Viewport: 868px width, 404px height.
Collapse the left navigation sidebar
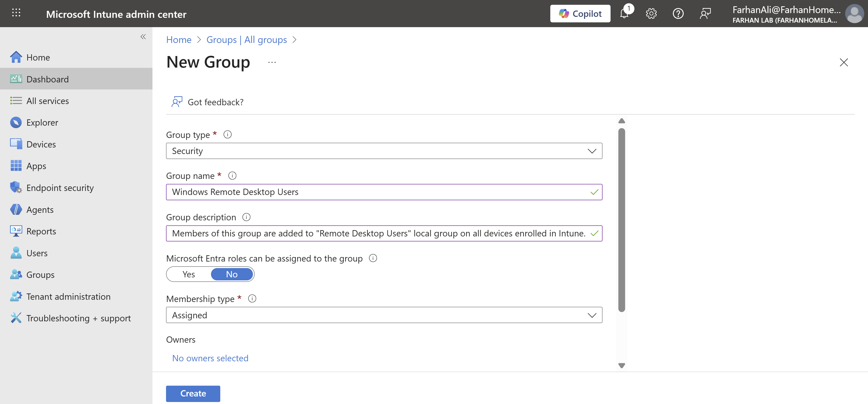(x=143, y=37)
